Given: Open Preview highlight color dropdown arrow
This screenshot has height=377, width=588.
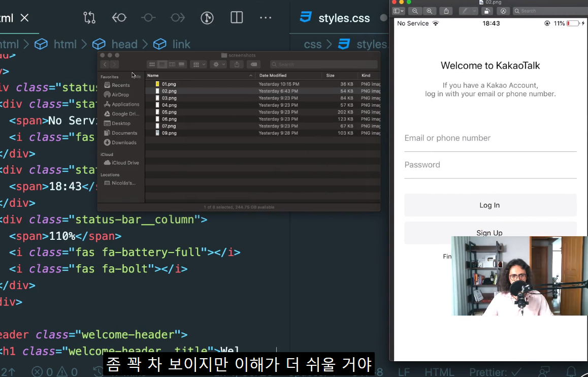Looking at the screenshot, I should pyautogui.click(x=474, y=11).
